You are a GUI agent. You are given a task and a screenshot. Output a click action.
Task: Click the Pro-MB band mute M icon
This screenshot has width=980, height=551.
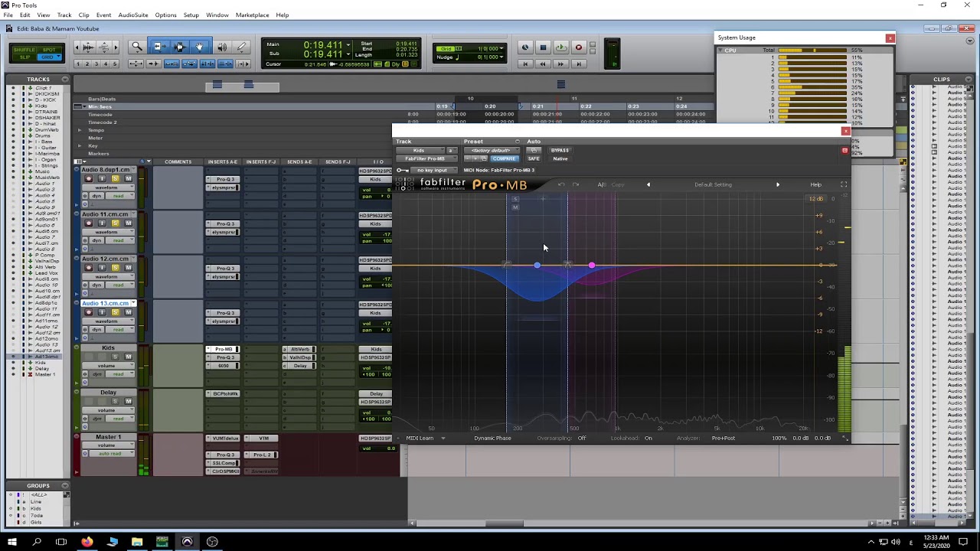(515, 207)
